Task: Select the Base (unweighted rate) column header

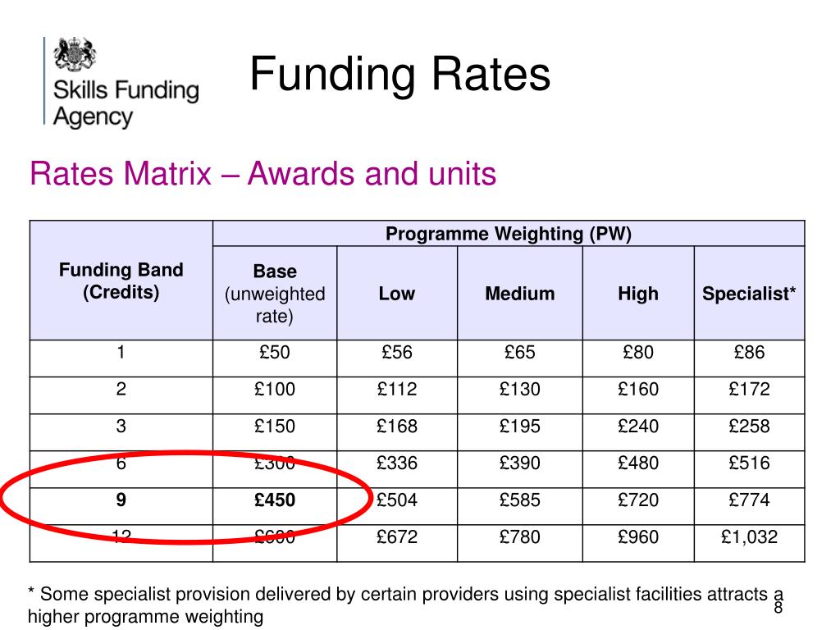Action: pos(275,293)
